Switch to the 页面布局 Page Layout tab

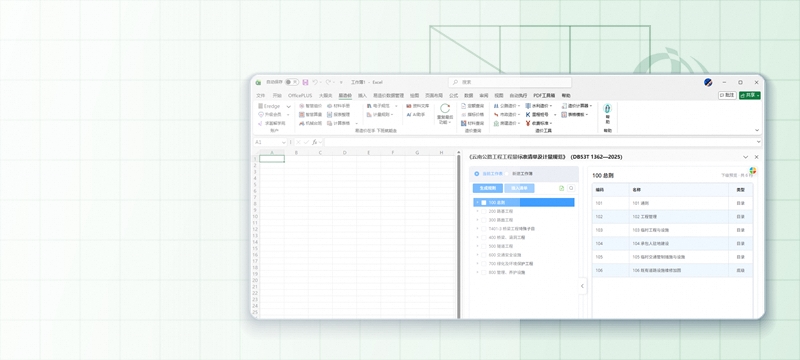pyautogui.click(x=434, y=95)
